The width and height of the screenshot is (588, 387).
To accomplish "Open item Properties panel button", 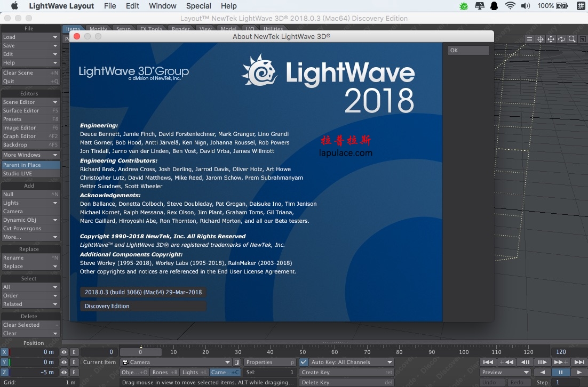I will 270,362.
